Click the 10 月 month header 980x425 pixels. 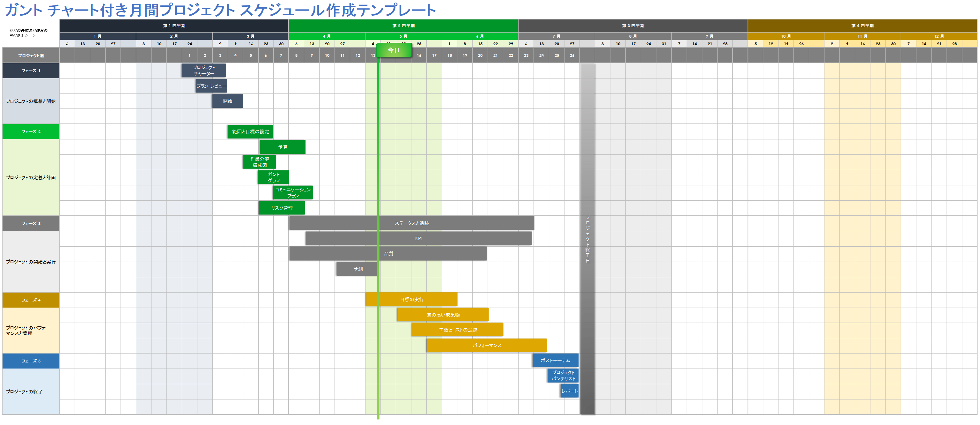click(786, 36)
